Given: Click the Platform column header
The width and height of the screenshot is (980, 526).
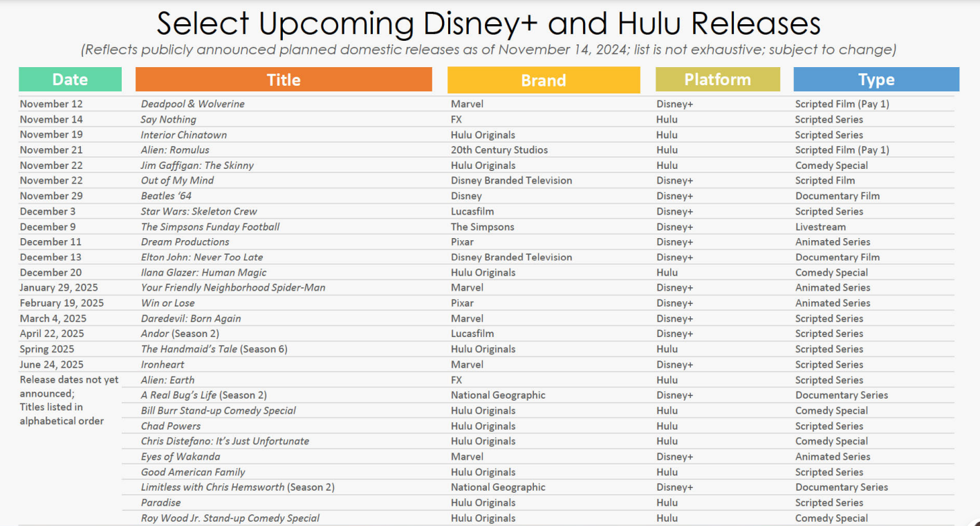Looking at the screenshot, I should [718, 80].
